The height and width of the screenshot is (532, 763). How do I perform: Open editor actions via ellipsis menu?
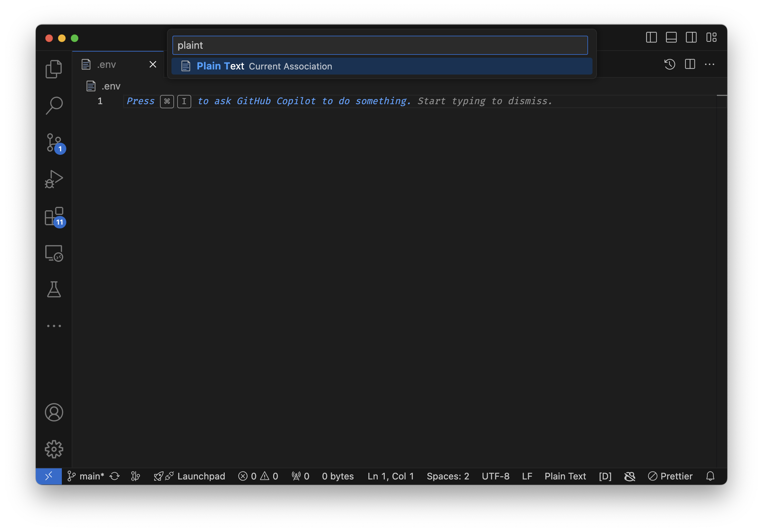click(710, 64)
